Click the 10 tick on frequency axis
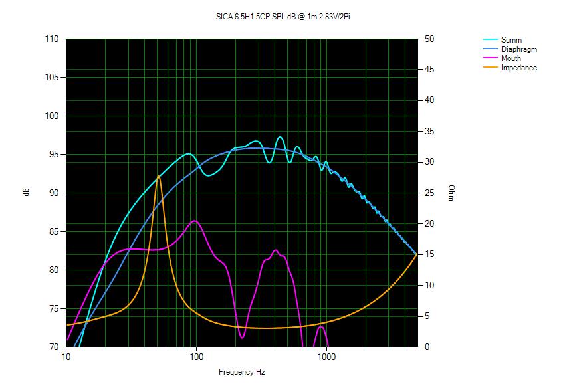The image size is (567, 392). click(x=66, y=357)
